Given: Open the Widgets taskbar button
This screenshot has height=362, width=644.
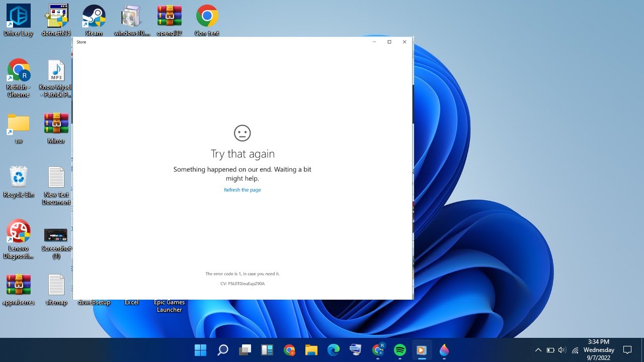Looking at the screenshot, I should pos(267,350).
